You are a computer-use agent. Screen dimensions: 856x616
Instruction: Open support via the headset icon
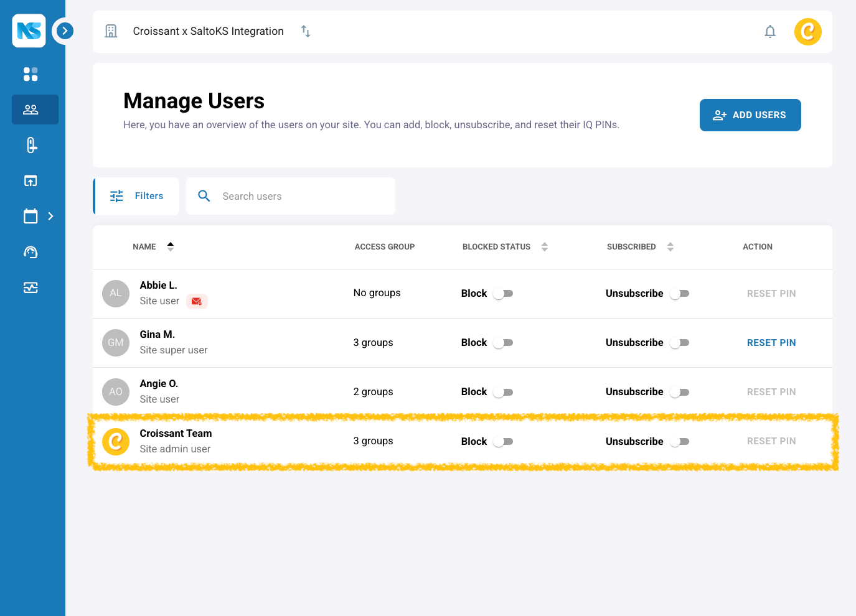pos(30,252)
